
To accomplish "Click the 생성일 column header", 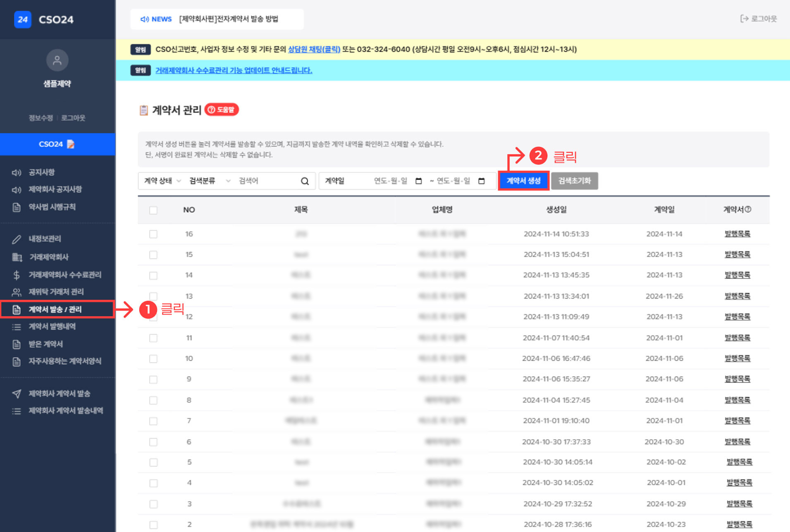I will 556,210.
